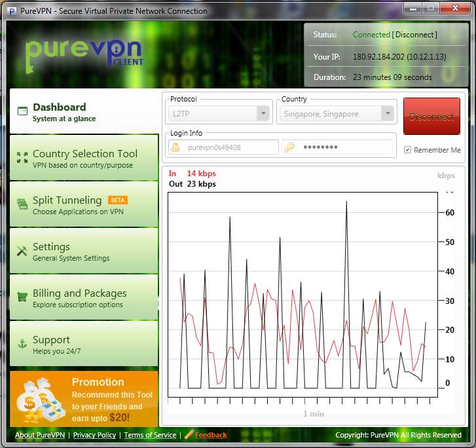Click the user avatar icon in Login Info
Screen dimensions: 476x448
pyautogui.click(x=175, y=147)
